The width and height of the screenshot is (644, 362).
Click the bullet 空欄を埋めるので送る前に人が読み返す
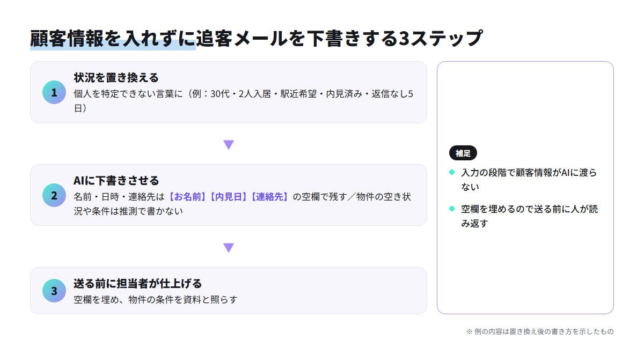click(530, 216)
